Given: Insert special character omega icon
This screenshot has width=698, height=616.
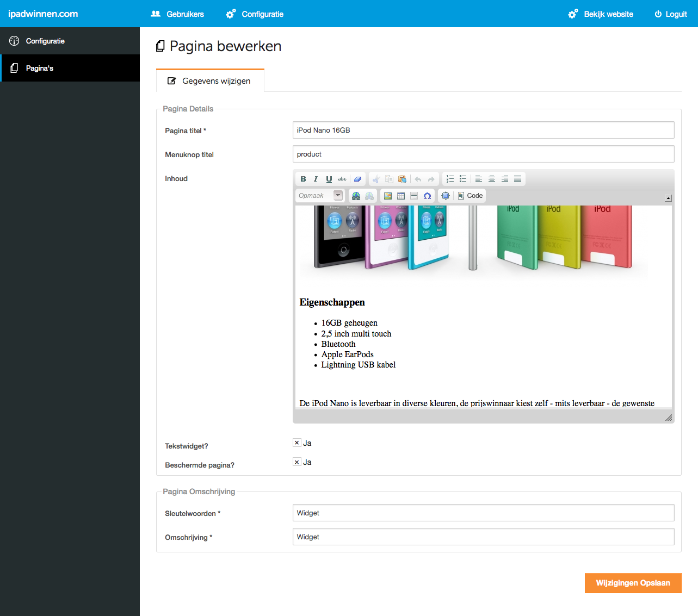Looking at the screenshot, I should 427,196.
